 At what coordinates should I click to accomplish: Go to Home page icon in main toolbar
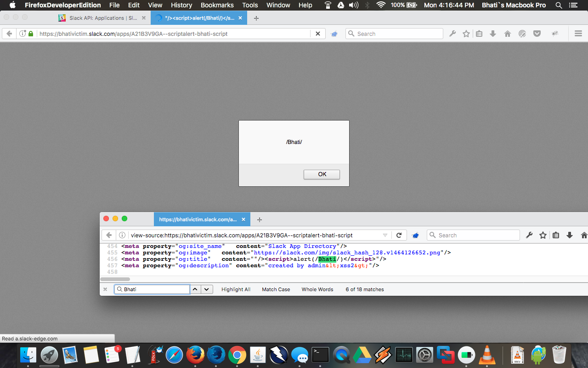point(508,34)
